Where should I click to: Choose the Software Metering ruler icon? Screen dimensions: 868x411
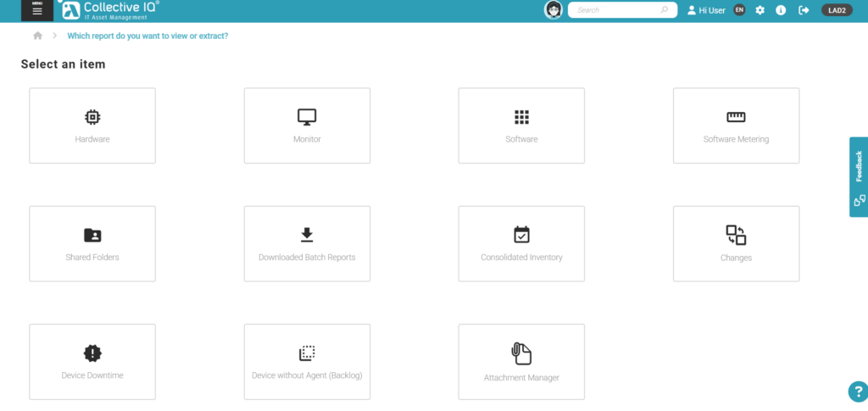(736, 117)
